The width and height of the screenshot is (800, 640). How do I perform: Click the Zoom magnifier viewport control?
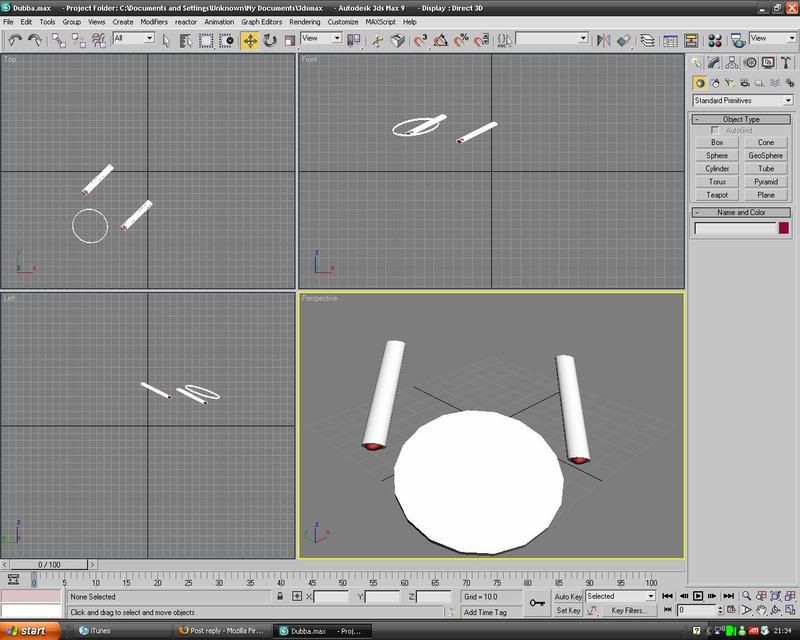click(x=746, y=596)
